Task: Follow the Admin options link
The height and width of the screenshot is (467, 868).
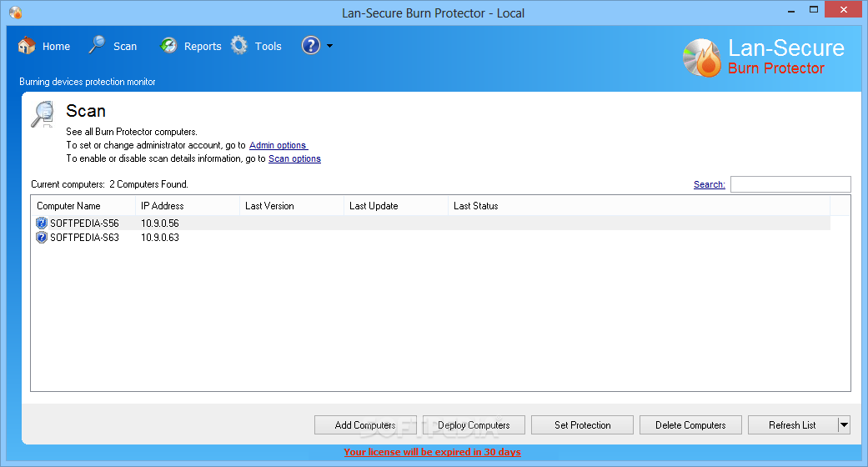Action: pos(278,145)
